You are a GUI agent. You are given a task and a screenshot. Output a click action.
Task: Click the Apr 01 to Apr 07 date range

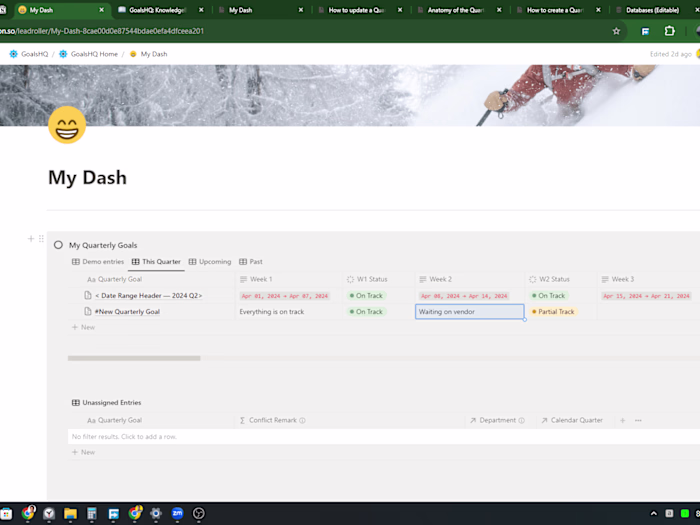click(284, 296)
